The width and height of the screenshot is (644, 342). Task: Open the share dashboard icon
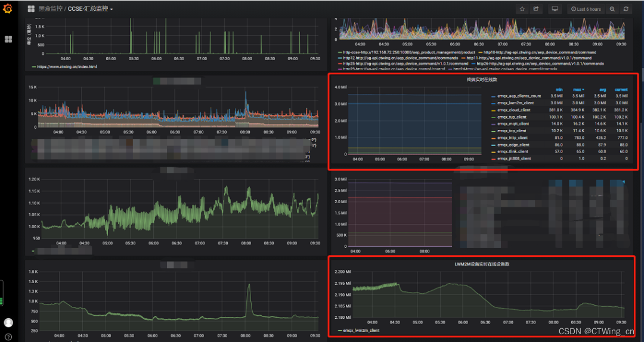pyautogui.click(x=536, y=9)
